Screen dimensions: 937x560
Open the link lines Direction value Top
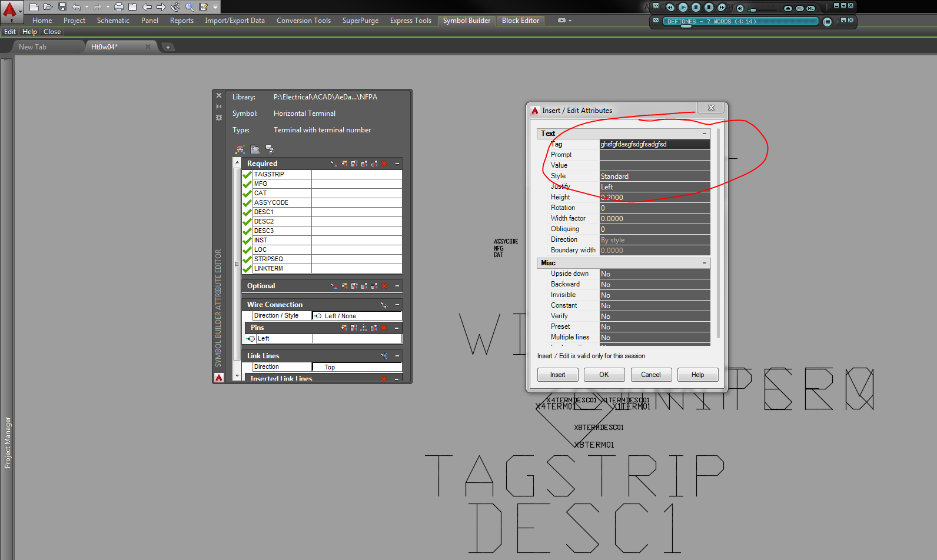pyautogui.click(x=357, y=367)
